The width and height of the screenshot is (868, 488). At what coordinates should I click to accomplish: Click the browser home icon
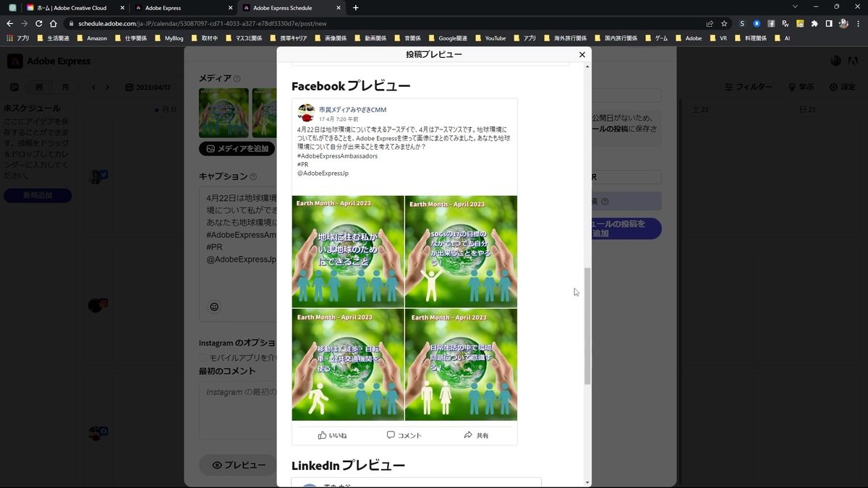[x=54, y=23]
